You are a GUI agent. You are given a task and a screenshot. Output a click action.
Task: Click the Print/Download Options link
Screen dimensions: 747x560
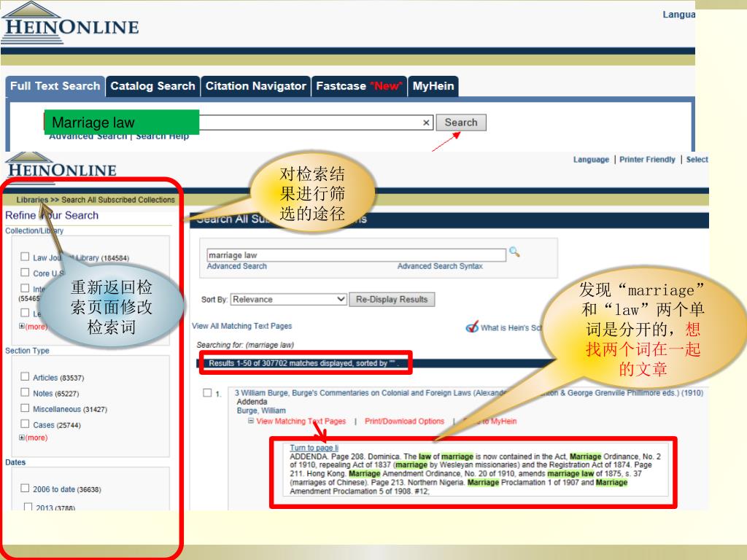click(x=404, y=421)
